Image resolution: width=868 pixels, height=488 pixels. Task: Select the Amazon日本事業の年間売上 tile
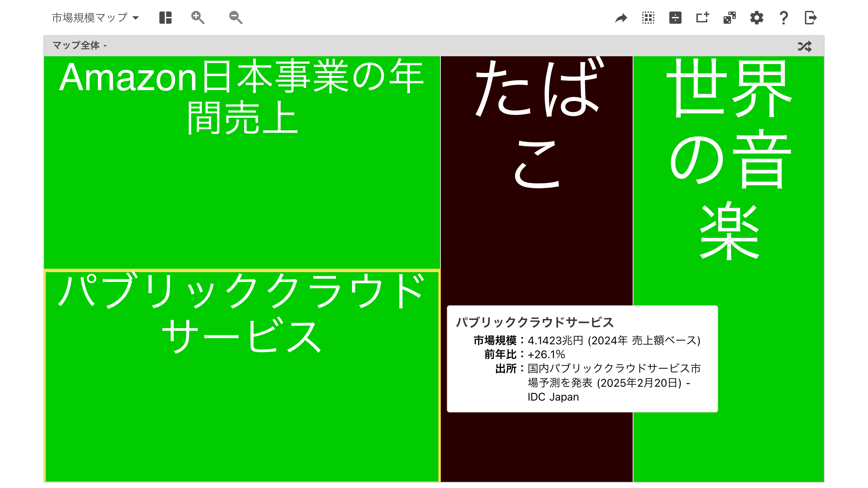click(242, 162)
